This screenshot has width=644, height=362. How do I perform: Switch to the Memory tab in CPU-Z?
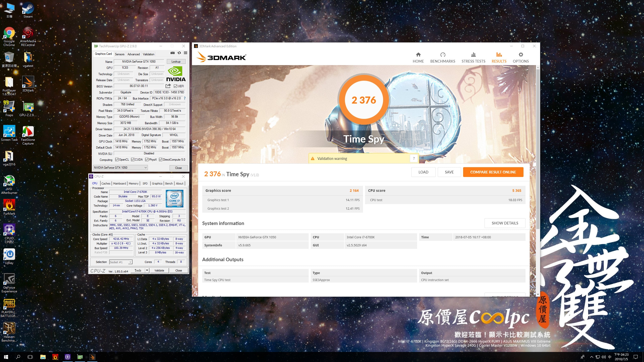[x=134, y=184]
